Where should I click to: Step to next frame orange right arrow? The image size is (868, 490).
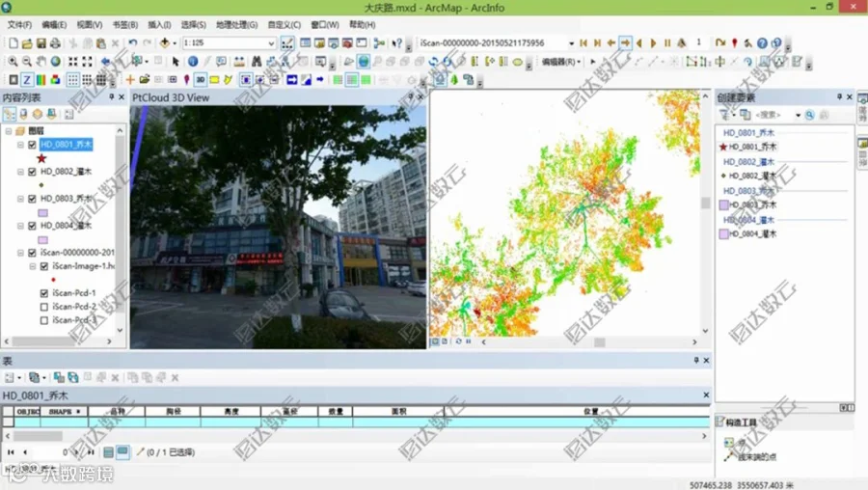[625, 43]
